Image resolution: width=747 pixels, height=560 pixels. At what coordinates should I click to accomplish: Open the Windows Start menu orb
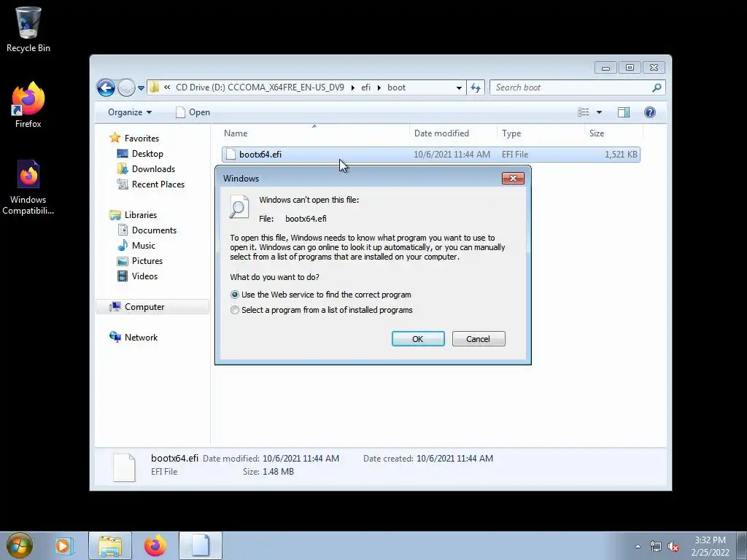[x=20, y=545]
